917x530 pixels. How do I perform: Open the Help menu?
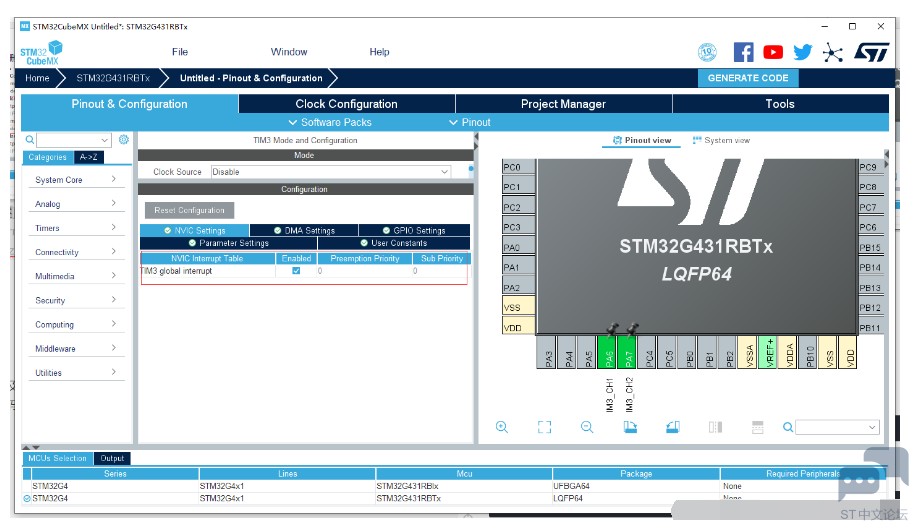(379, 52)
